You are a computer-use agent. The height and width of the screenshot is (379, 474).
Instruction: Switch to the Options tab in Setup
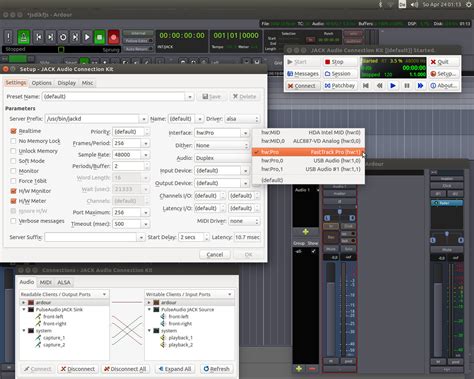(42, 83)
